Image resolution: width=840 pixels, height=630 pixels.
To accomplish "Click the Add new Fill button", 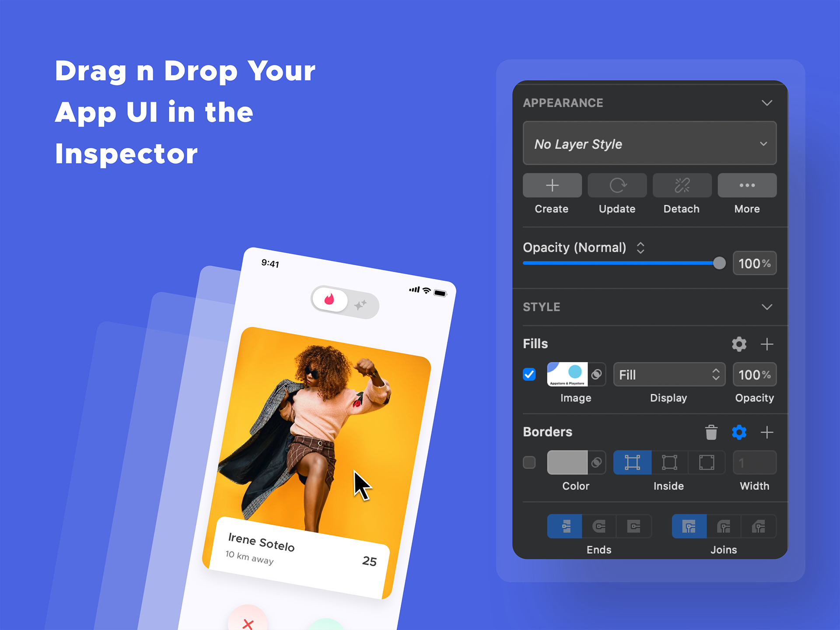I will (767, 344).
